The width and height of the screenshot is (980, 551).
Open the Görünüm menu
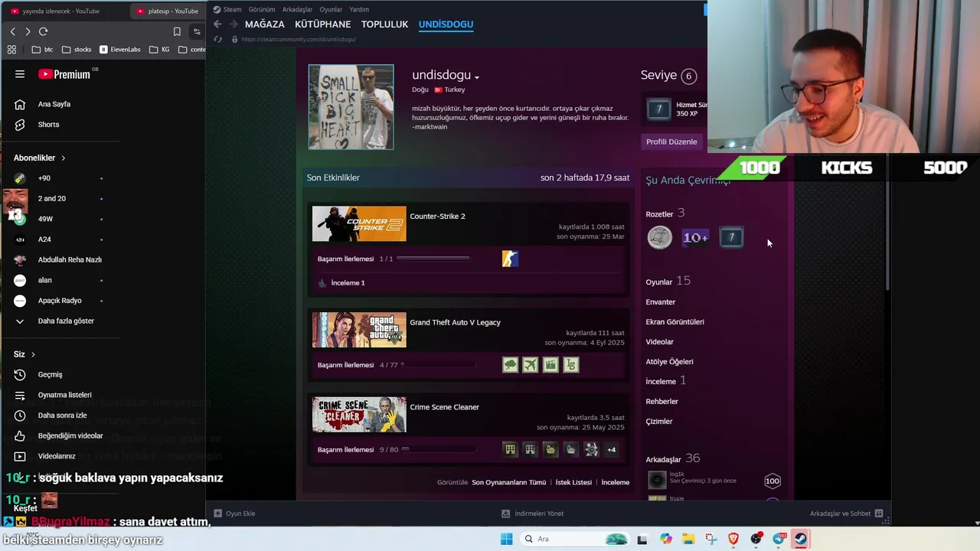[x=262, y=9]
